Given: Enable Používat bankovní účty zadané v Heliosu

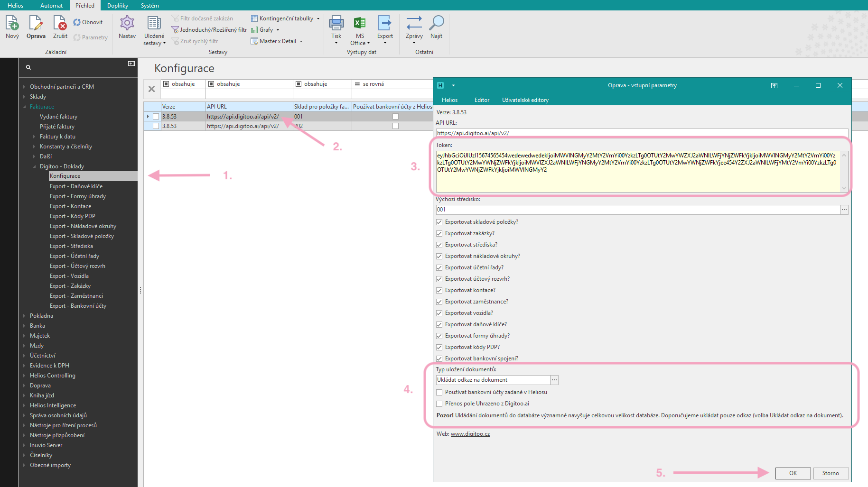Looking at the screenshot, I should coord(439,392).
